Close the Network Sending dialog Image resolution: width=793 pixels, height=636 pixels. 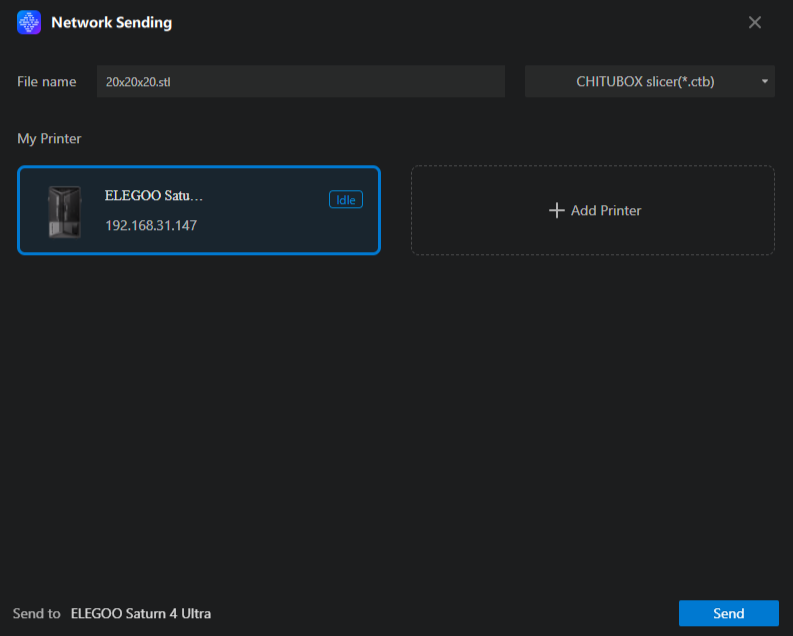click(755, 22)
